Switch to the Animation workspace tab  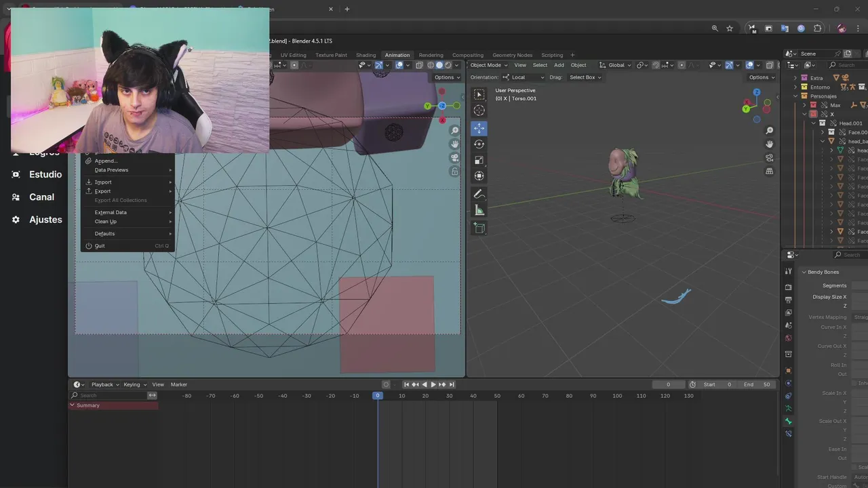tap(397, 55)
